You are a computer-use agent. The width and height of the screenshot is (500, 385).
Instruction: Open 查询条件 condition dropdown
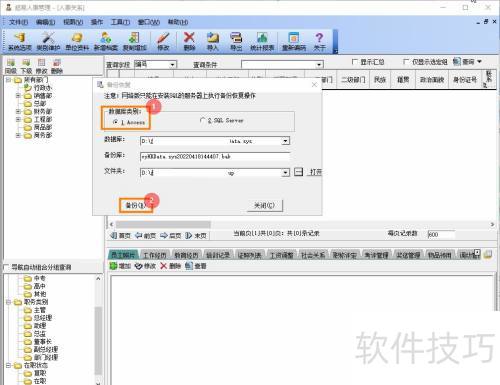319,65
